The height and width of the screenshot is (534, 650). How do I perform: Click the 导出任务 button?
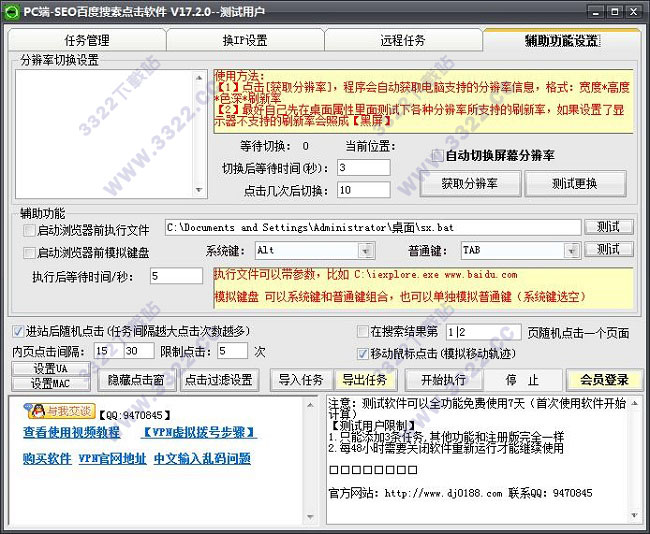[365, 380]
